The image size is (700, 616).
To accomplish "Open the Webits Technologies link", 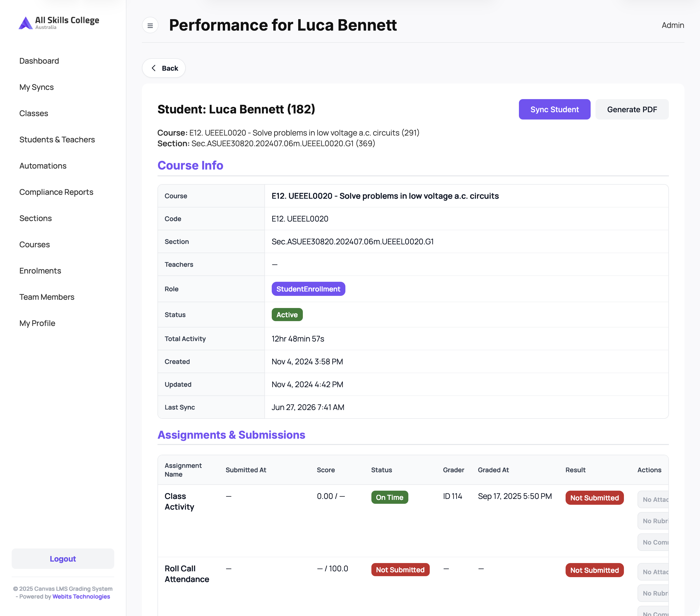I will [x=81, y=597].
